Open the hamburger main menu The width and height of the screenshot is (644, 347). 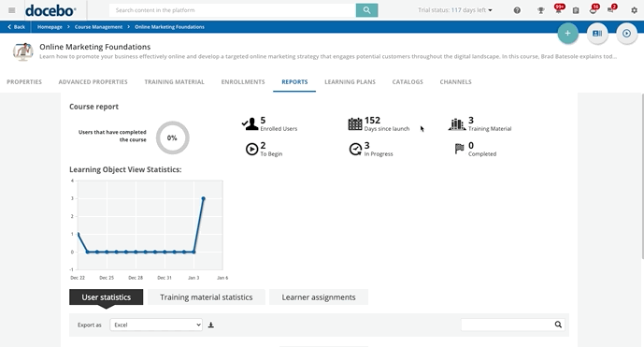tap(11, 10)
